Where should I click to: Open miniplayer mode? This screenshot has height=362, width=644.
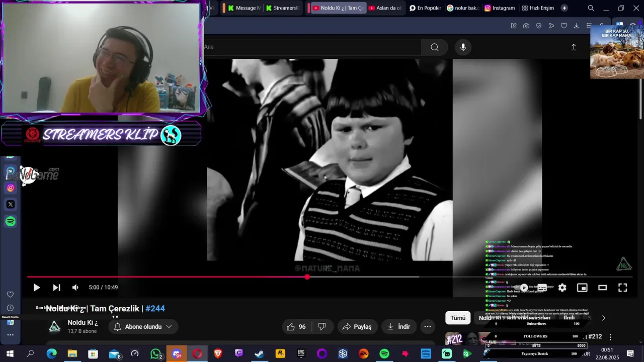click(x=582, y=288)
